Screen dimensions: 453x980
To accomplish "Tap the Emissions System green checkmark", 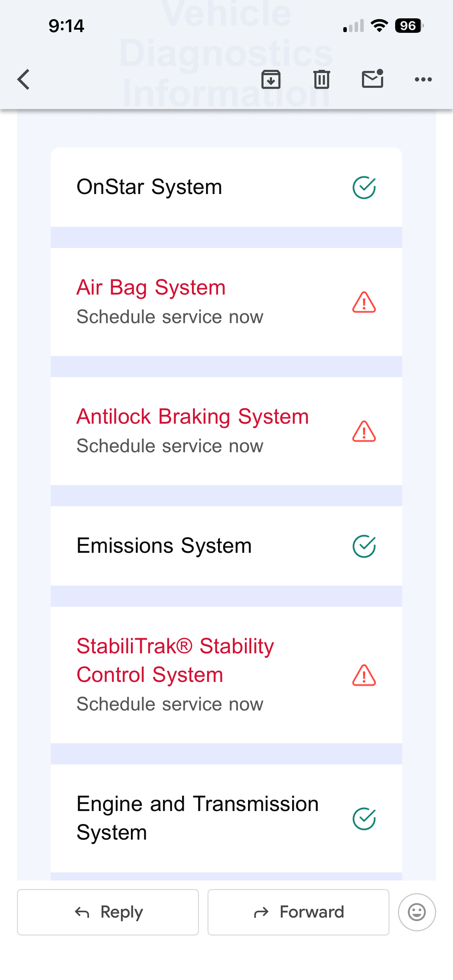I will pos(364,546).
